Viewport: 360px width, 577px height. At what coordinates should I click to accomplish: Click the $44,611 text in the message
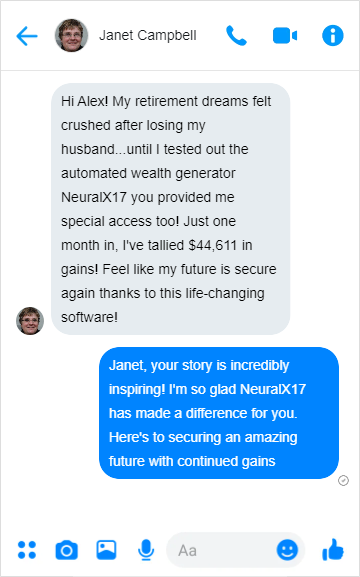click(212, 245)
